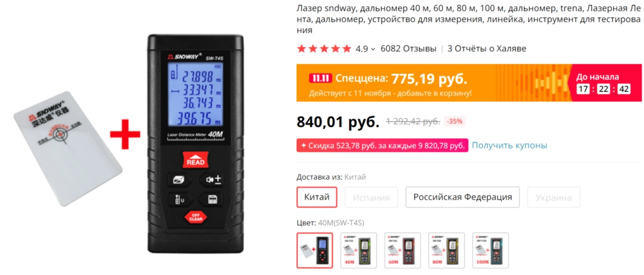Choose the 60M color variant thumbnail

(x=402, y=250)
